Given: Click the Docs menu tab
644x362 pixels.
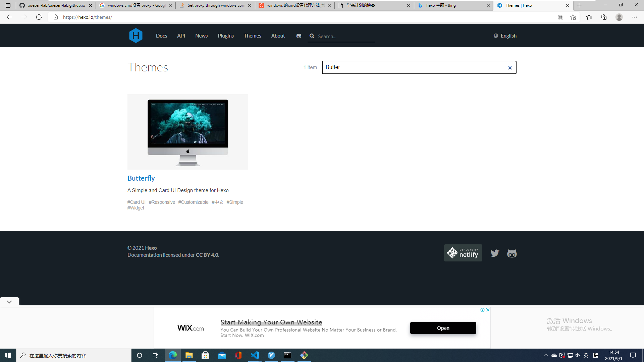Looking at the screenshot, I should (161, 35).
